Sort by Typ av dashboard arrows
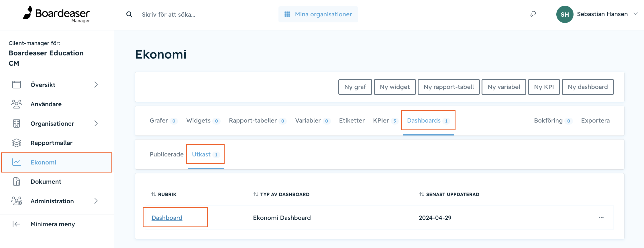 tap(256, 194)
